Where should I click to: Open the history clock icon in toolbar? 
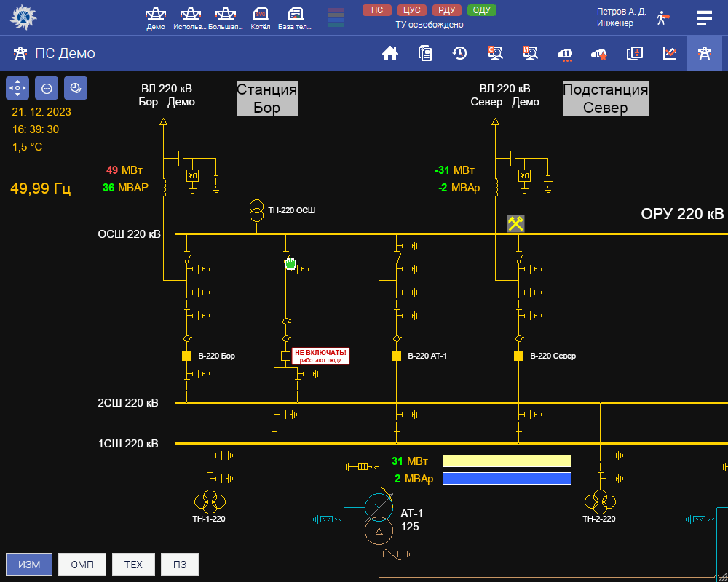coord(459,53)
